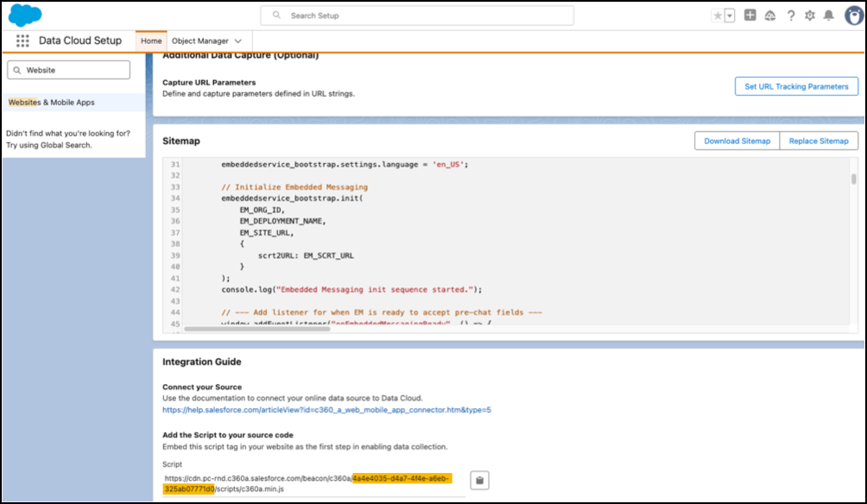Image resolution: width=867 pixels, height=504 pixels.
Task: Open the web mobile app connector help link
Action: [x=326, y=410]
